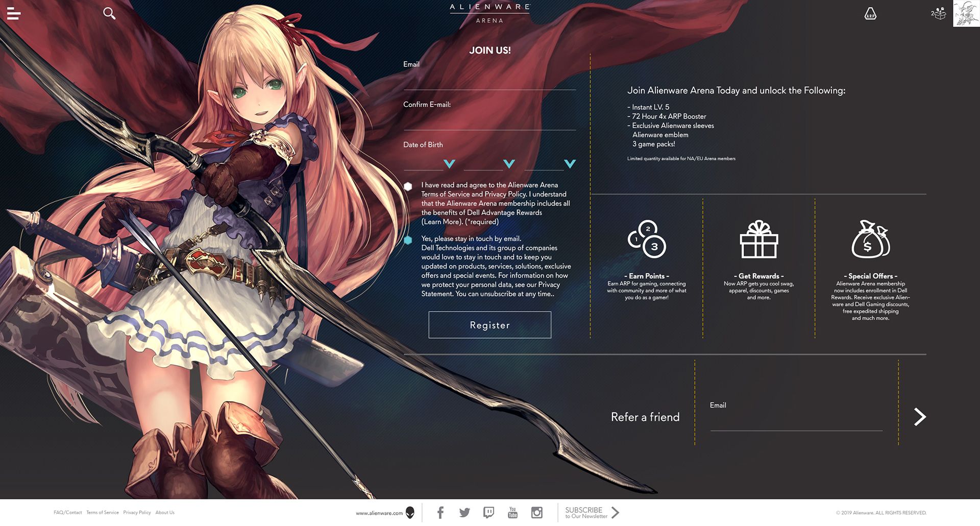Click the Earn Points heading text
The image size is (980, 526).
point(647,276)
